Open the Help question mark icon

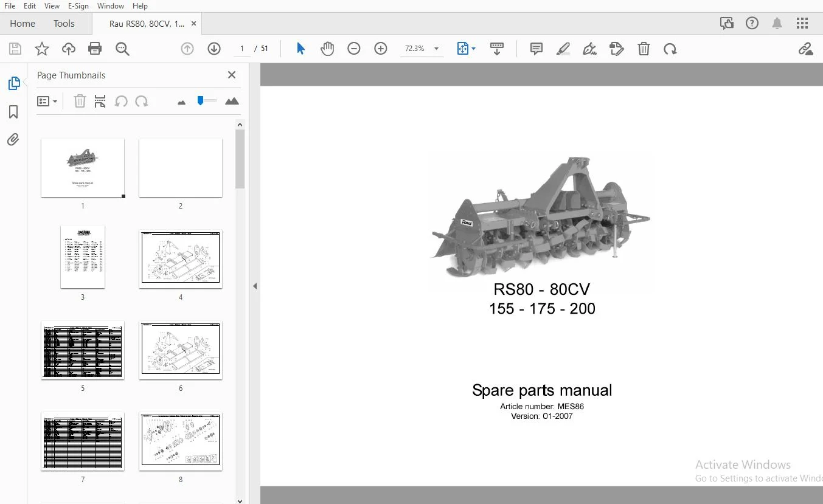[x=752, y=23]
